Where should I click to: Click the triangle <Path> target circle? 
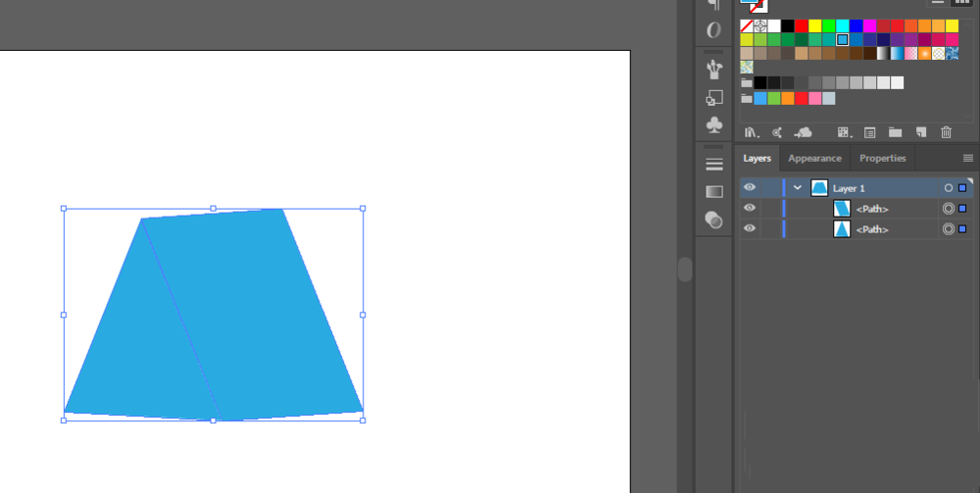949,229
